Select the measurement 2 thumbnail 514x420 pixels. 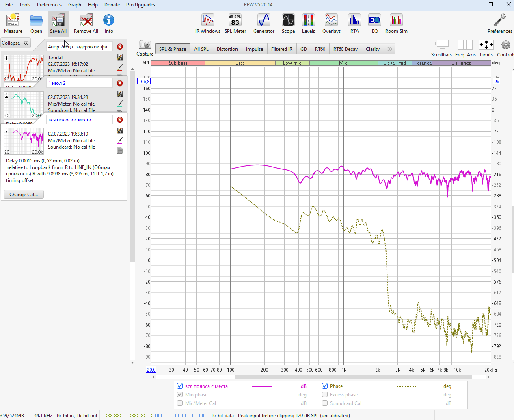(24, 105)
